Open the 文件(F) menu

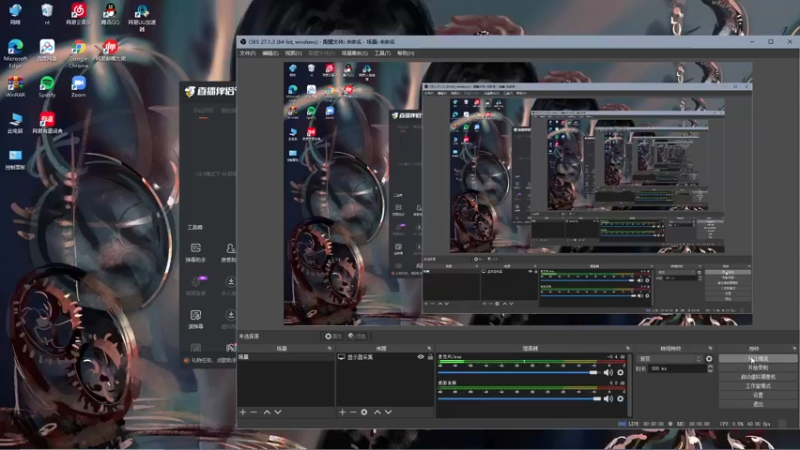(247, 53)
